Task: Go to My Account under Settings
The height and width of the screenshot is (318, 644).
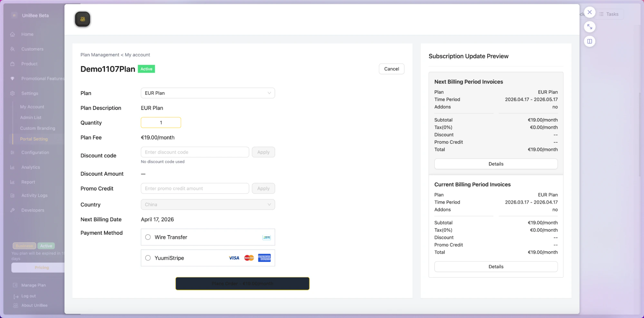Action: click(32, 107)
